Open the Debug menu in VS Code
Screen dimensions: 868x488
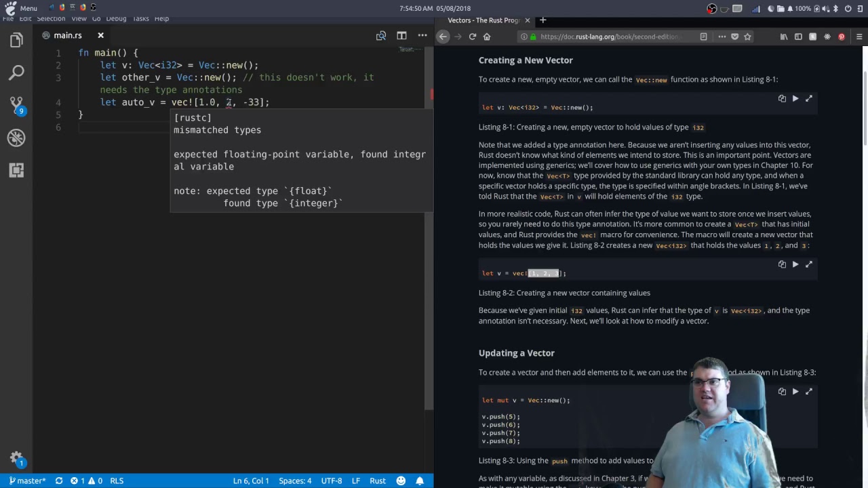pos(116,18)
